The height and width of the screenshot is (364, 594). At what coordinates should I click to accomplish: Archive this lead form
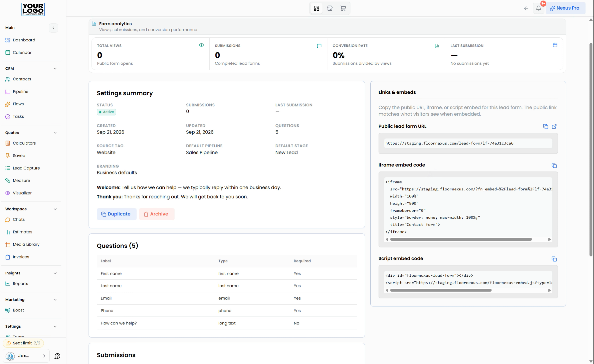(157, 214)
